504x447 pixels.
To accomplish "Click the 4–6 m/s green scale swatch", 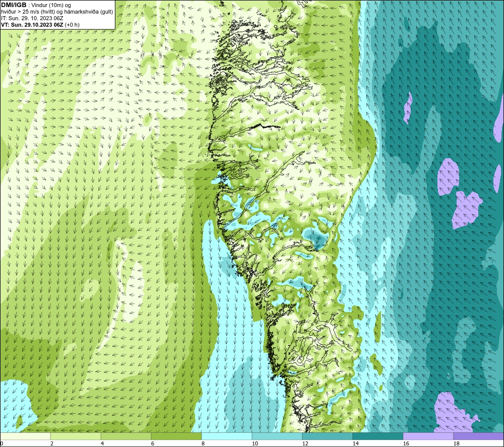I will coord(126,436).
